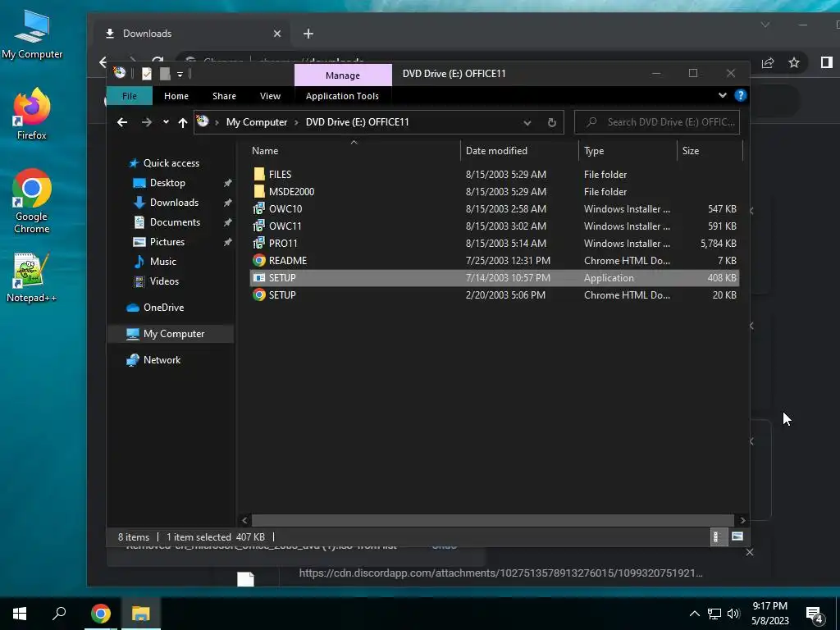Click the Chrome tab search chevron
The image size is (840, 630).
pos(765,25)
